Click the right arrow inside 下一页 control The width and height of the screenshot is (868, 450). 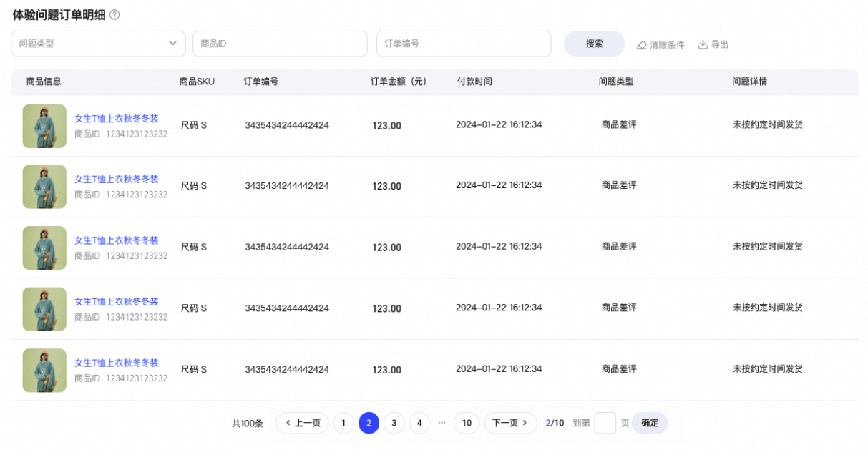(525, 422)
